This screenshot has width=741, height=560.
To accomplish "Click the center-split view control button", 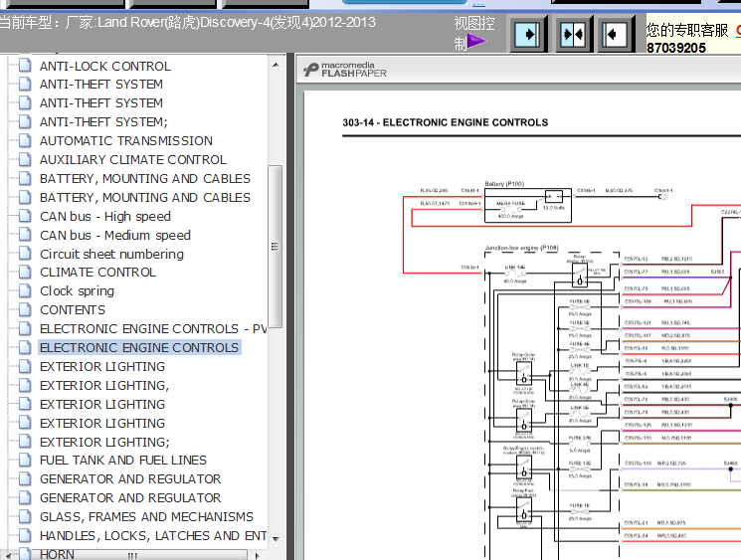I will coord(572,34).
